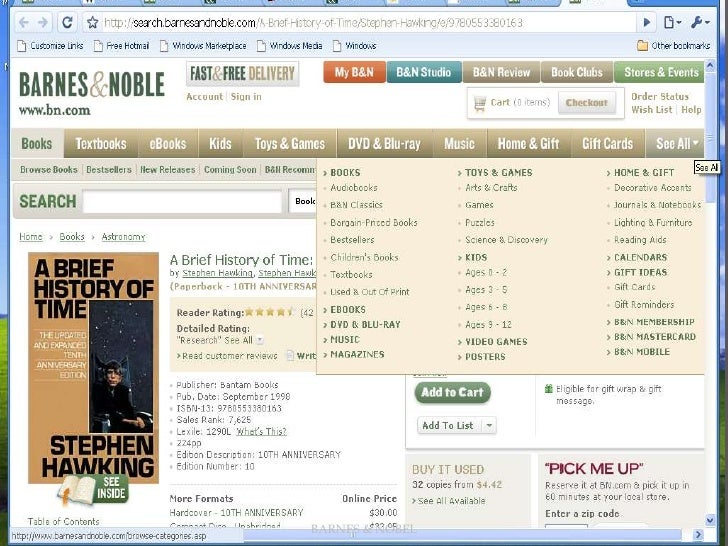Choose Magazines menu heading

coord(357,354)
